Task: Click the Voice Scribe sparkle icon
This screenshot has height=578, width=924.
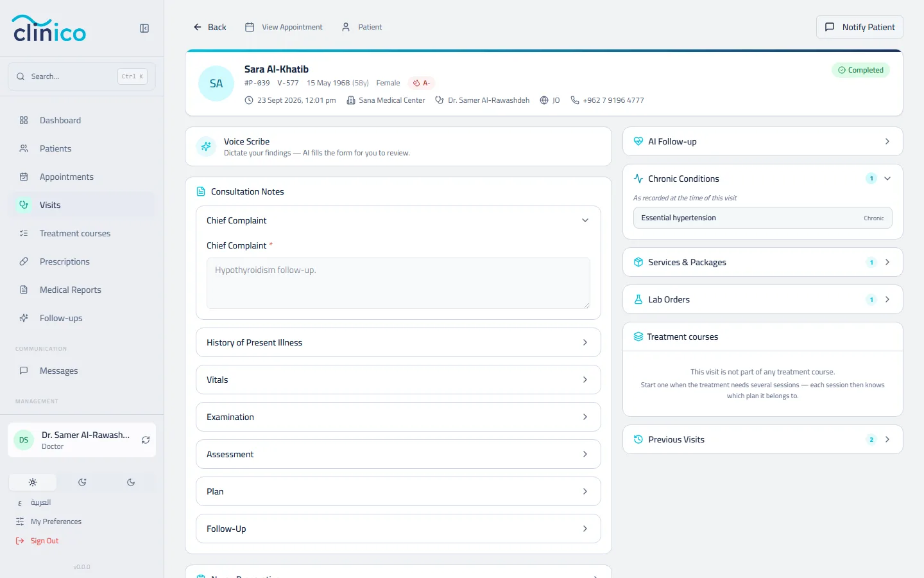Action: 206,146
